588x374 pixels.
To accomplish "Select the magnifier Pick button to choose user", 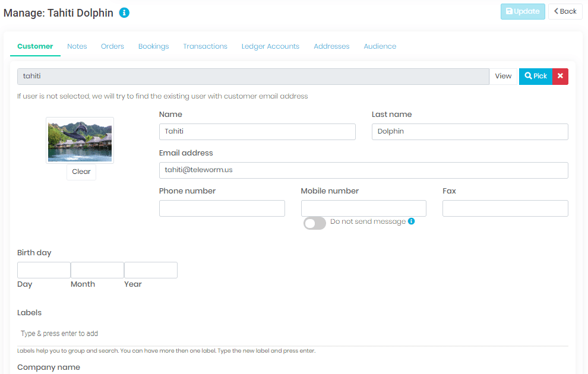I will tap(535, 76).
